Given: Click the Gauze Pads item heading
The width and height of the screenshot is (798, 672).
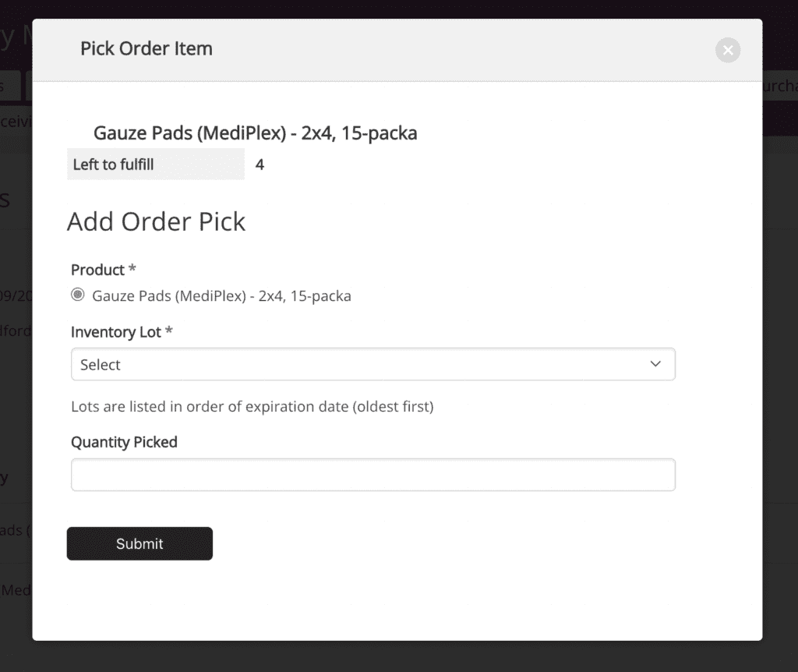Looking at the screenshot, I should pyautogui.click(x=255, y=133).
